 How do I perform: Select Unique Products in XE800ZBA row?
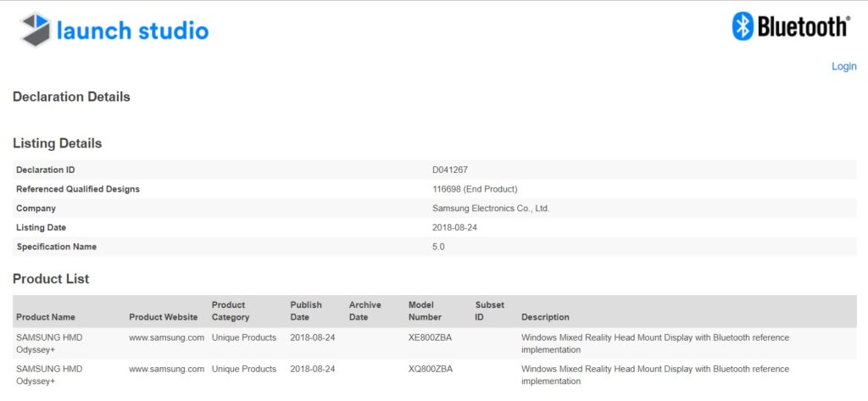[x=243, y=337]
